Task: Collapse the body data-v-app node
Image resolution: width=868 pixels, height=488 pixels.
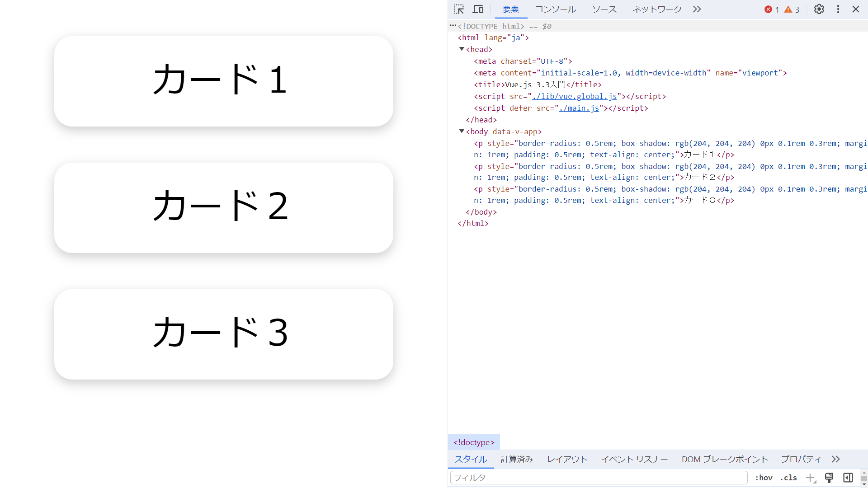Action: pos(462,131)
